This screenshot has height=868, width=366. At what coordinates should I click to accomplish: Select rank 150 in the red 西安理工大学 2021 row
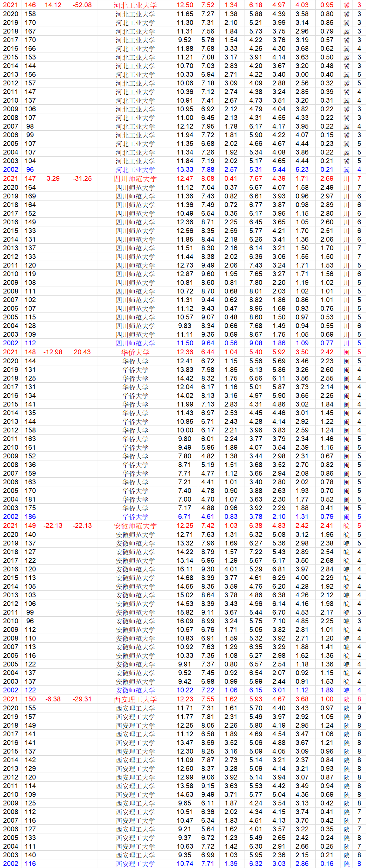coord(30,699)
